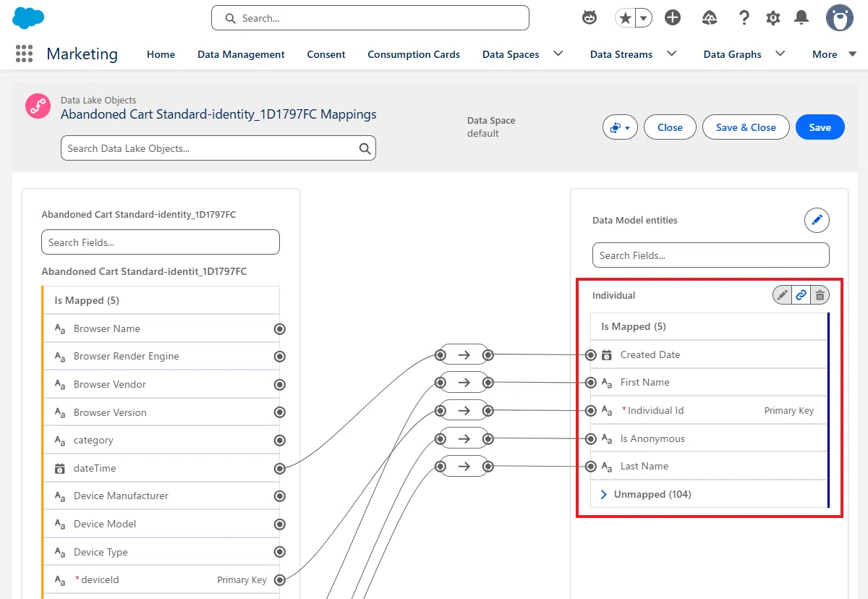868x599 pixels.
Task: Focus the Search Data Lake Objects field
Action: [x=218, y=148]
